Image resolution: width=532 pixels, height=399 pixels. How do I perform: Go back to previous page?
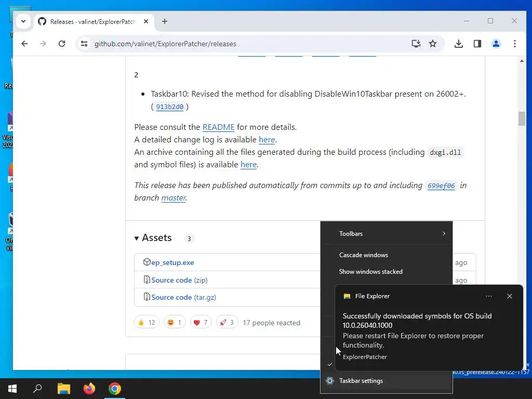[24, 44]
